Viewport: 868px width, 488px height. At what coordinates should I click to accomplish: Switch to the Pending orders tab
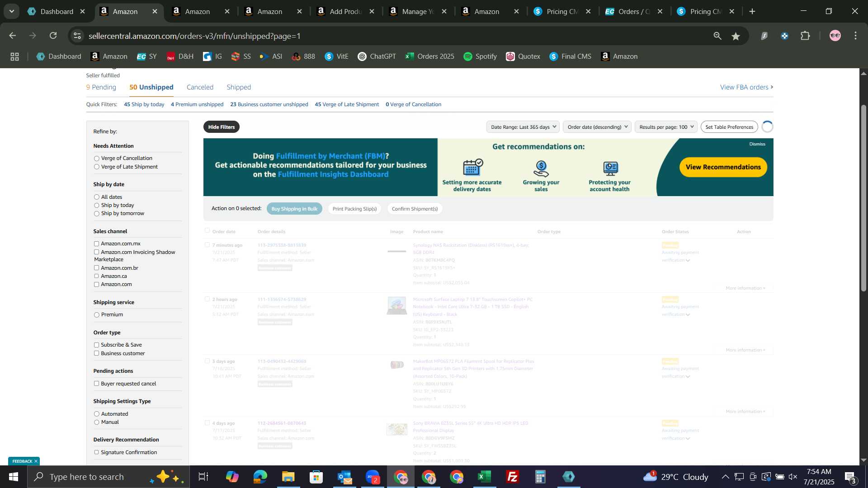point(101,87)
